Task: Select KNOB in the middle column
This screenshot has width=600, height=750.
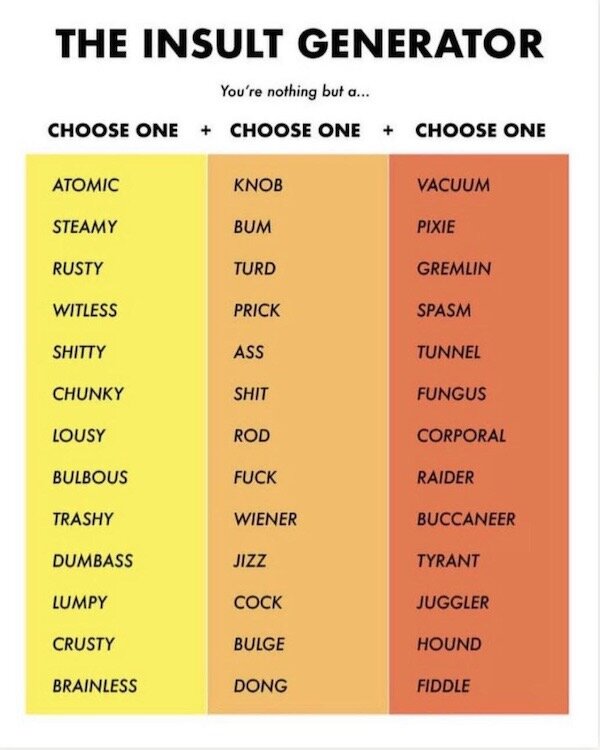Action: (x=258, y=185)
